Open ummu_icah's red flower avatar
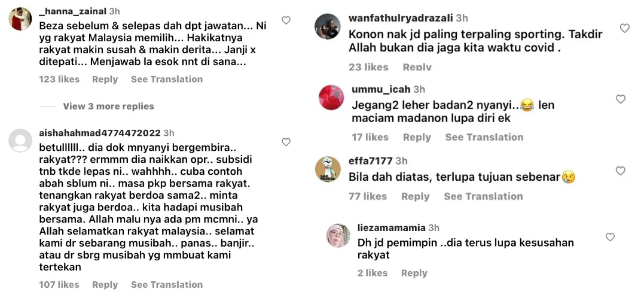 (x=331, y=98)
